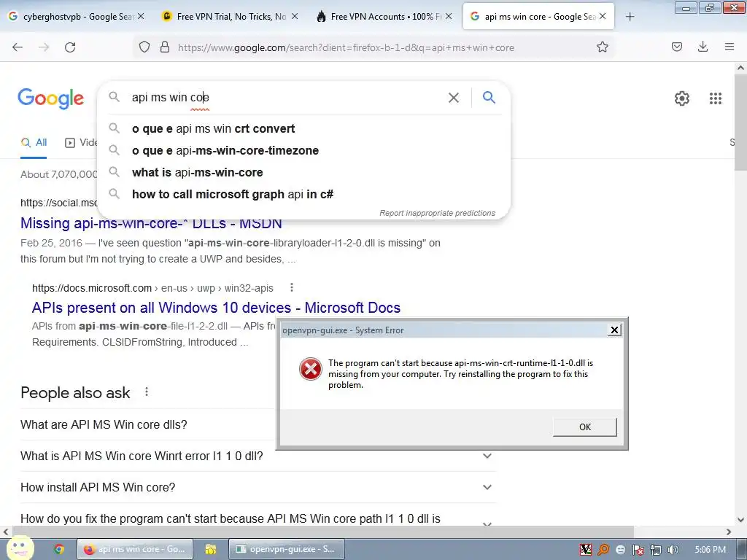Open the Firefox hamburger menu
The height and width of the screenshot is (560, 747).
pos(729,47)
